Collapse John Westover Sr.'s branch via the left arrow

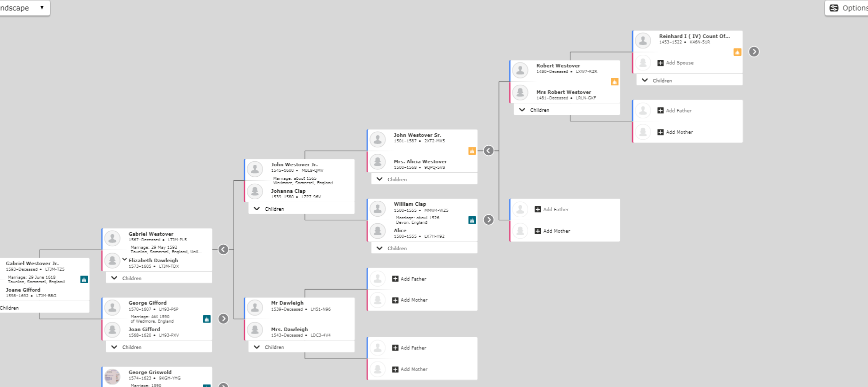tap(488, 150)
